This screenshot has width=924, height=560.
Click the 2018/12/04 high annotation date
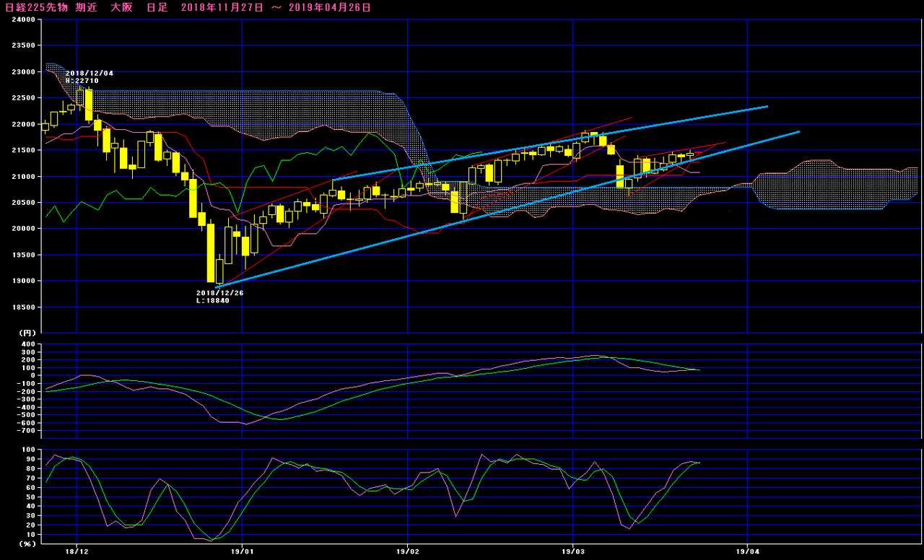tap(90, 74)
